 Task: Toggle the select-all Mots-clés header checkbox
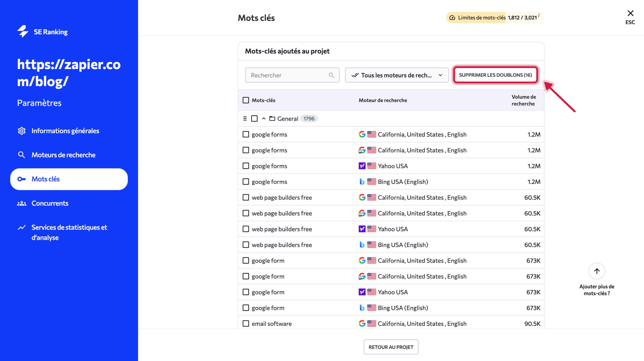pyautogui.click(x=246, y=100)
